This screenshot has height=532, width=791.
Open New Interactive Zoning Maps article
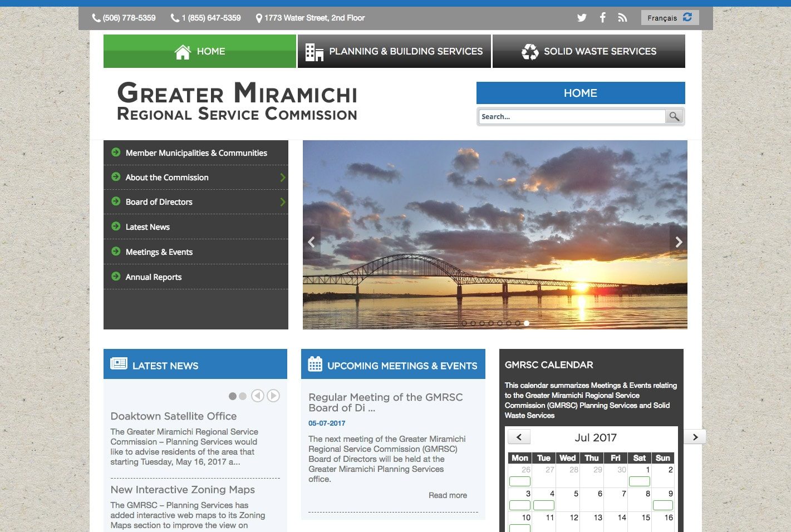point(183,490)
